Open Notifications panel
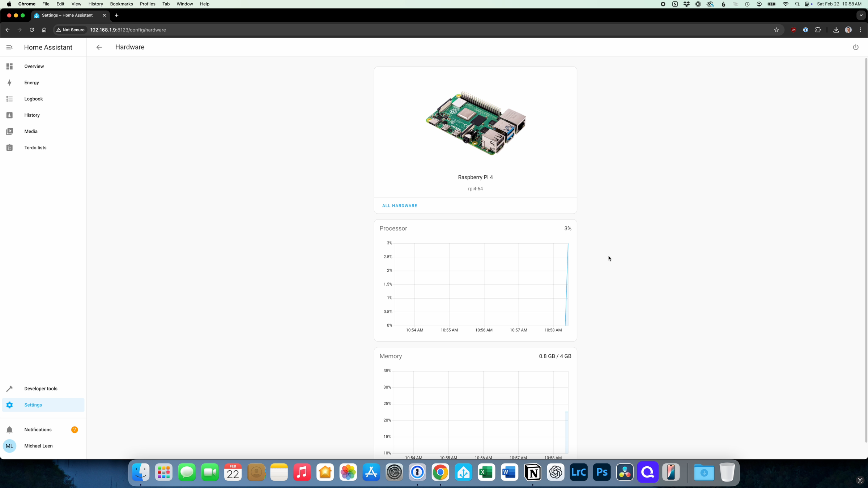 click(x=38, y=430)
